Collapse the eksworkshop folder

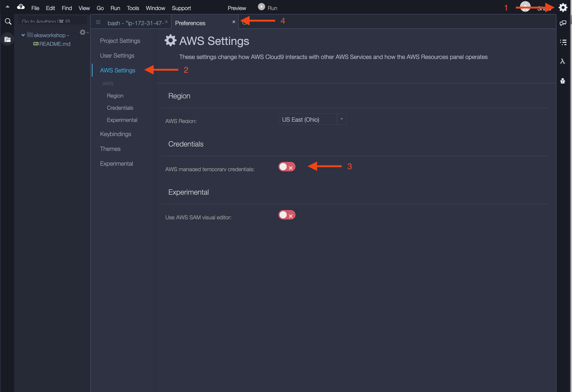click(x=23, y=35)
